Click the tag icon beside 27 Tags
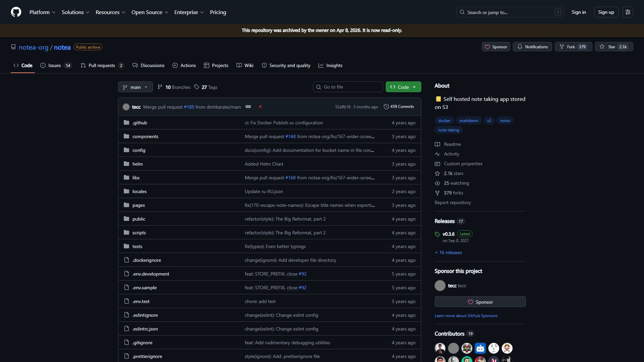The height and width of the screenshot is (362, 644). (x=197, y=87)
